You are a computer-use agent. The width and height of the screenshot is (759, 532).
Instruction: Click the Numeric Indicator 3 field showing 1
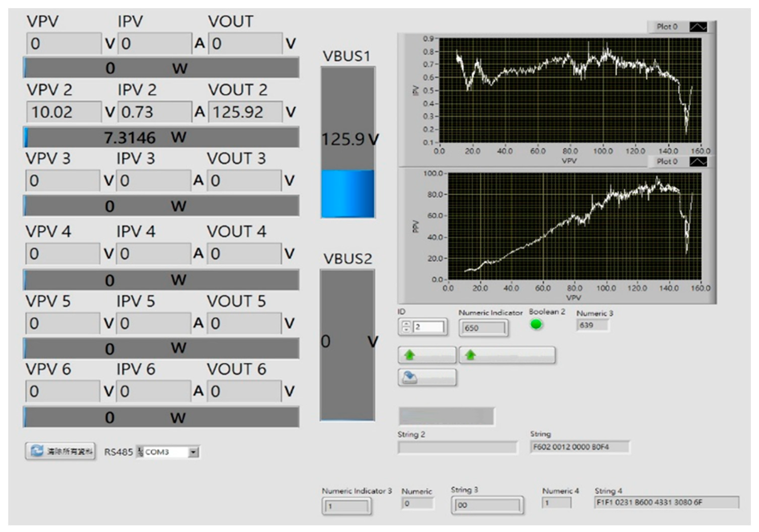click(x=347, y=506)
